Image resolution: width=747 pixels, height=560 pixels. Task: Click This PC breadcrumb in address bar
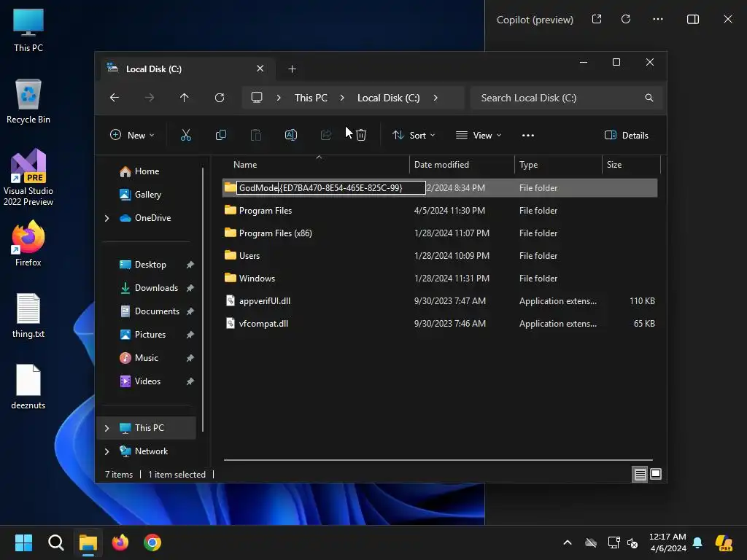311,98
